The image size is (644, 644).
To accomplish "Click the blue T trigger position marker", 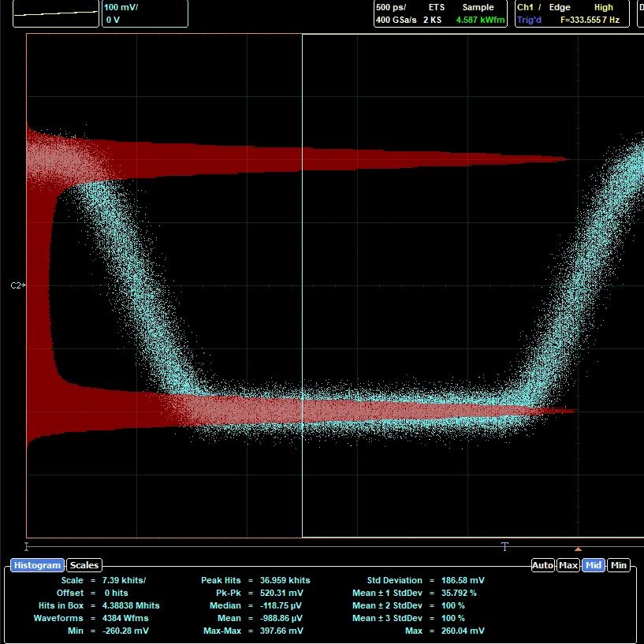I will click(504, 546).
